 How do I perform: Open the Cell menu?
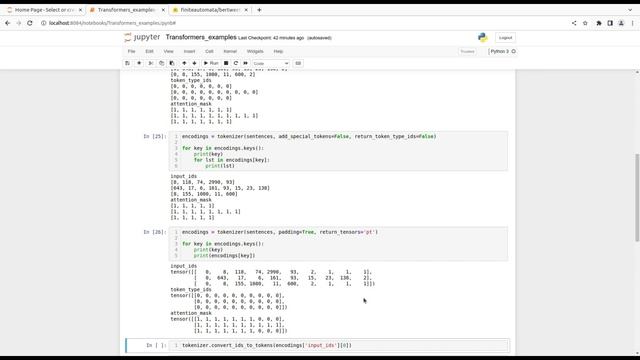pyautogui.click(x=209, y=51)
